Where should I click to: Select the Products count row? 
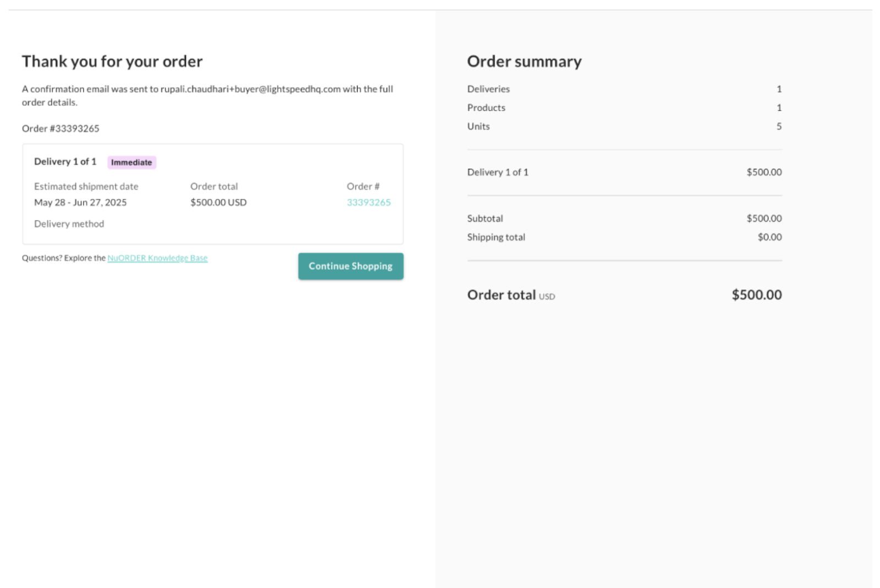[486, 107]
